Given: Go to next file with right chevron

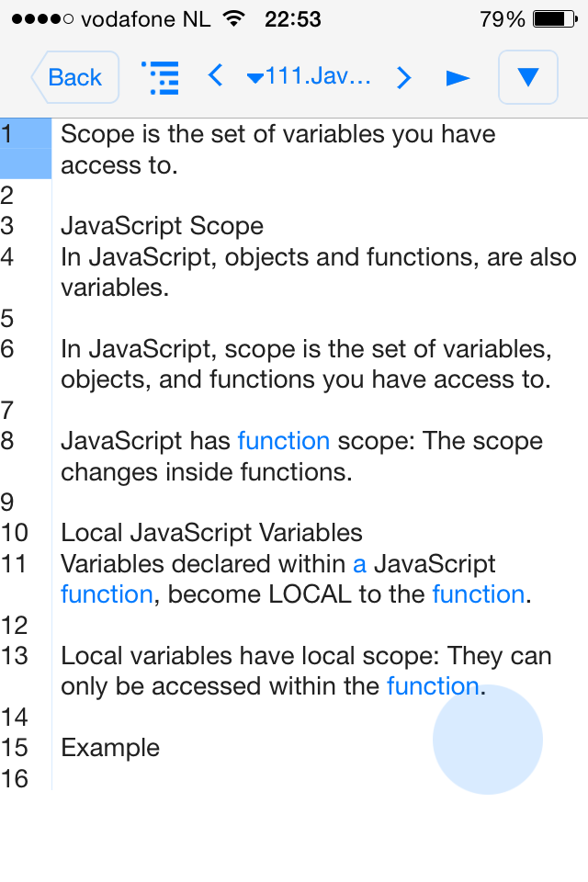Looking at the screenshot, I should point(403,77).
